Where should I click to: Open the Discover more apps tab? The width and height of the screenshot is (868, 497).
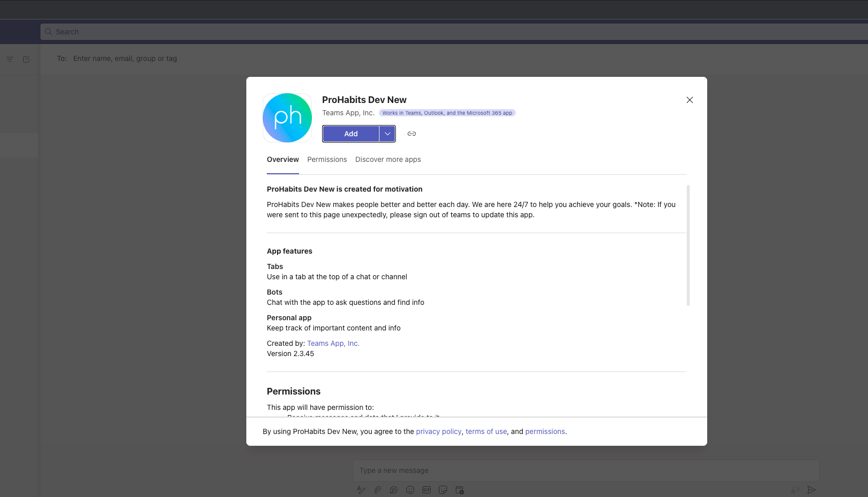point(388,159)
